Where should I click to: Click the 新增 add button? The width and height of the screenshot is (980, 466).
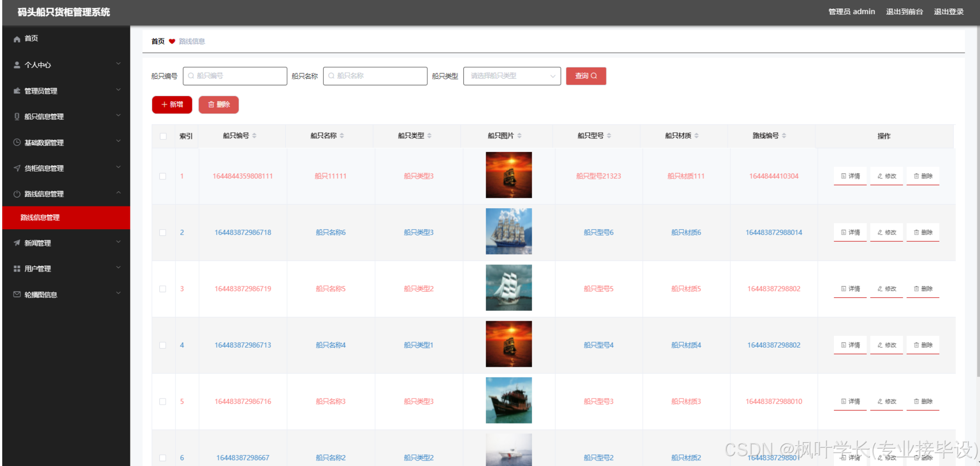tap(172, 105)
